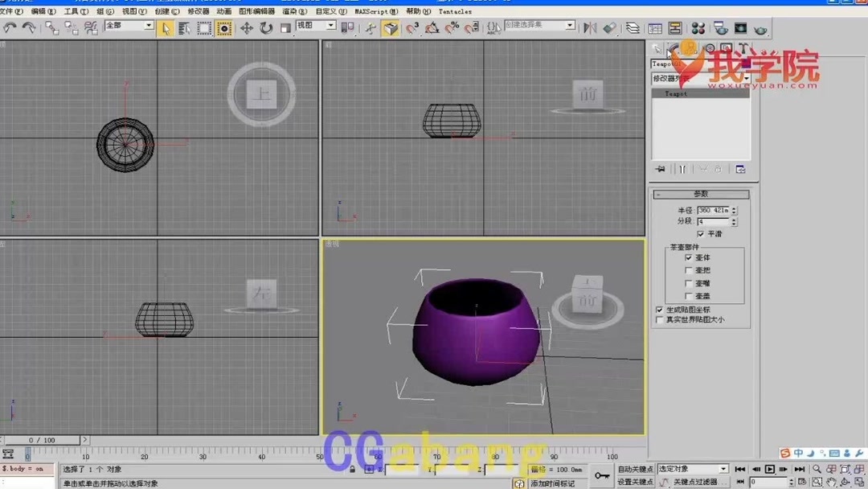Select the Select and Rotate tool
This screenshot has width=868, height=489.
pos(265,27)
